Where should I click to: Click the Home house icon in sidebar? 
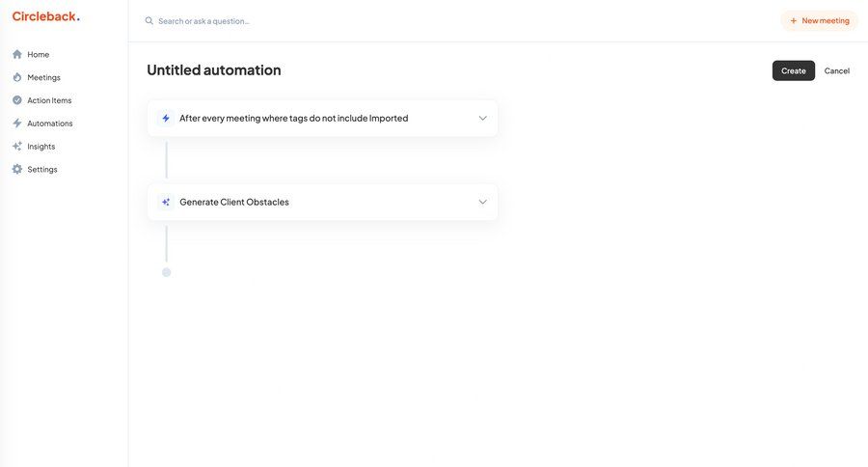point(17,54)
